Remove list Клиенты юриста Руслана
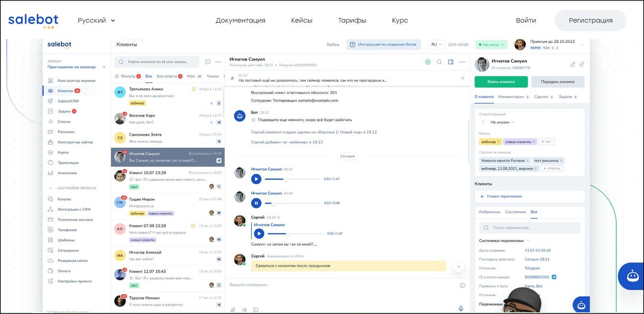 click(528, 160)
